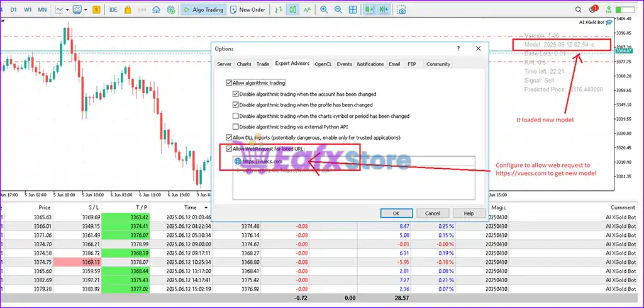The image size is (644, 308).
Task: Toggle Allow WebRequest for listed URL
Action: [x=229, y=149]
